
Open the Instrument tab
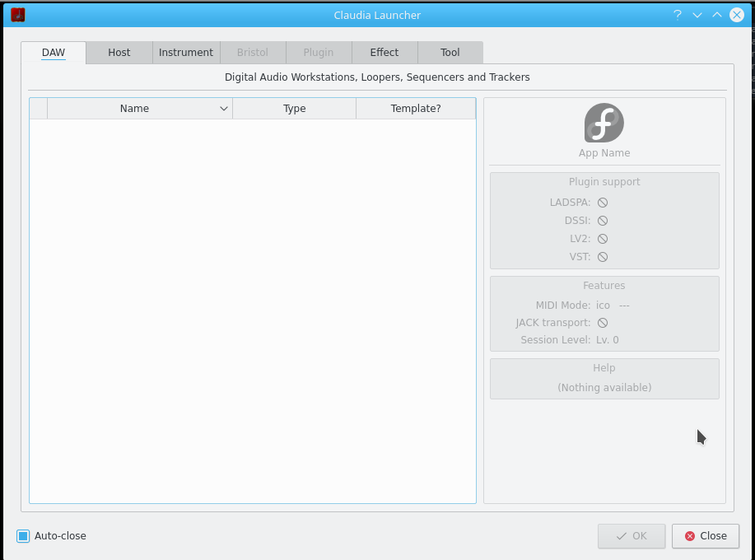[x=186, y=52]
